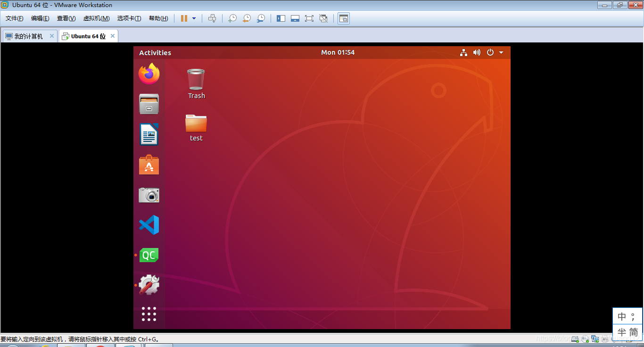Open the 虚拟机(M) menu
This screenshot has width=644, height=347.
coord(96,18)
